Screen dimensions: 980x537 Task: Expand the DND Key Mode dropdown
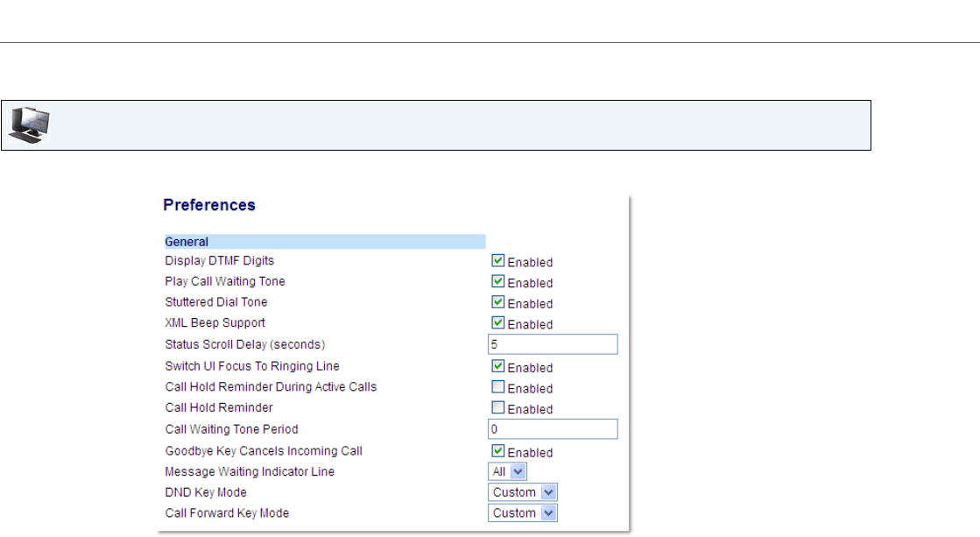(523, 492)
